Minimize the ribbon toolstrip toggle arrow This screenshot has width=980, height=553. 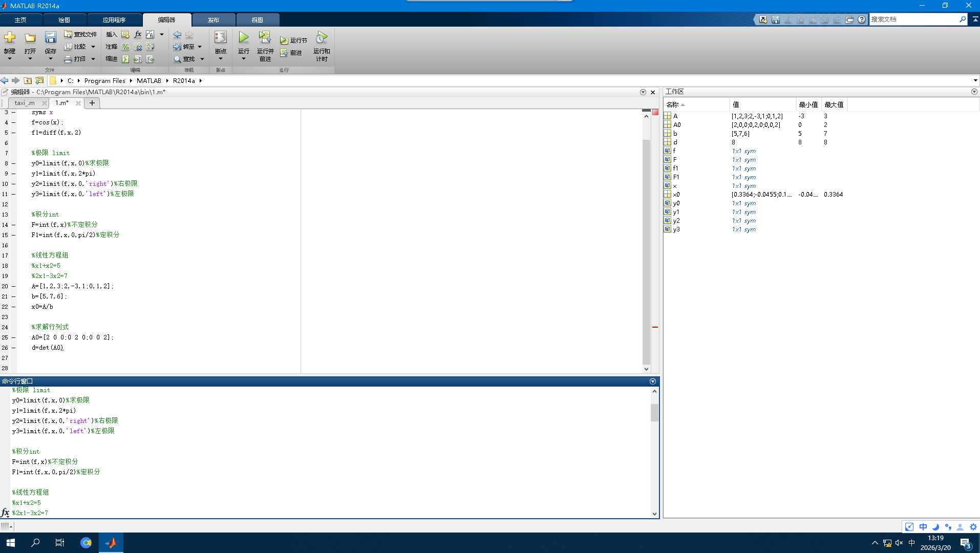975,19
